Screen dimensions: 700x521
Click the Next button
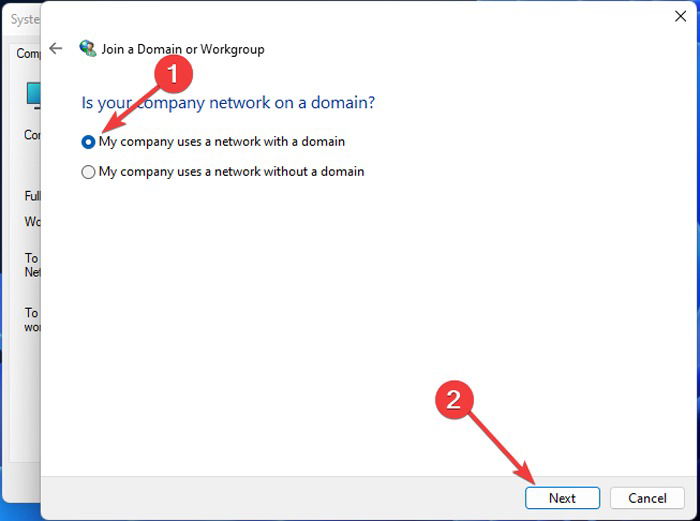(562, 498)
